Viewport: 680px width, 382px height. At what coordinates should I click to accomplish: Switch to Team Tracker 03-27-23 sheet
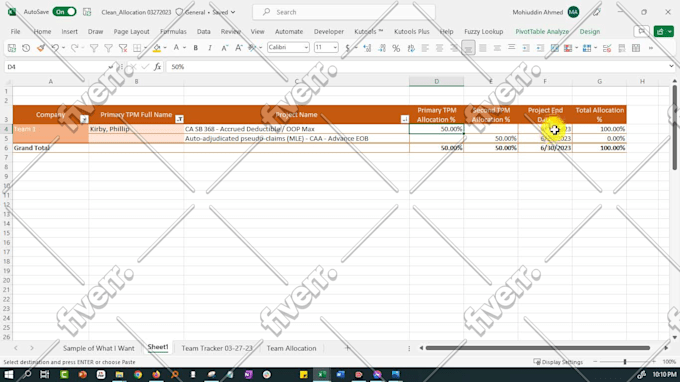tap(217, 348)
